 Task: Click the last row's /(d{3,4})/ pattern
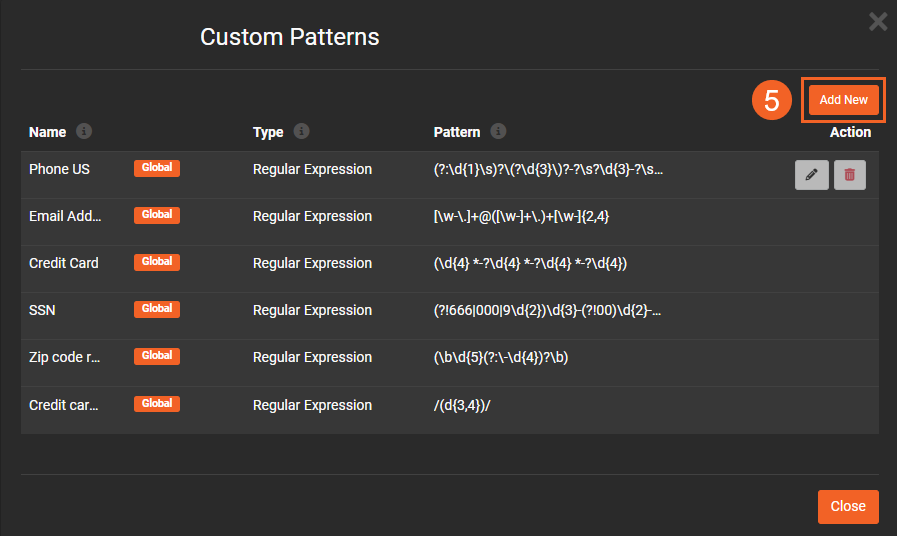[x=471, y=405]
